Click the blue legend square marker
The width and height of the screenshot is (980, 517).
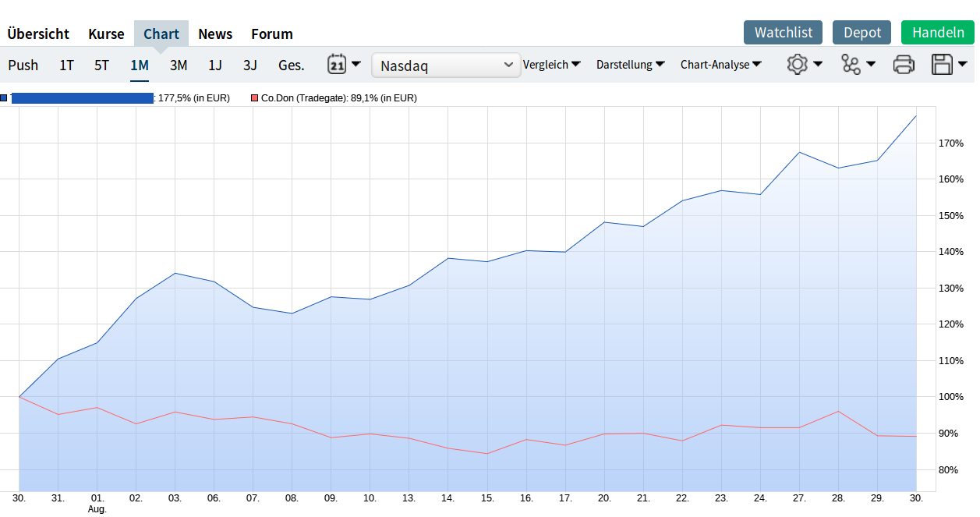pyautogui.click(x=4, y=98)
